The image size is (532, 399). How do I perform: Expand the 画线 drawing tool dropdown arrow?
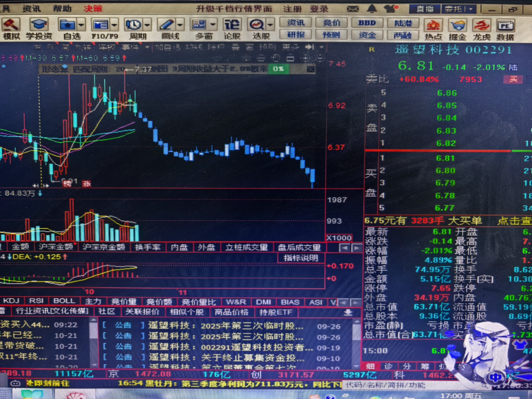coord(180,25)
